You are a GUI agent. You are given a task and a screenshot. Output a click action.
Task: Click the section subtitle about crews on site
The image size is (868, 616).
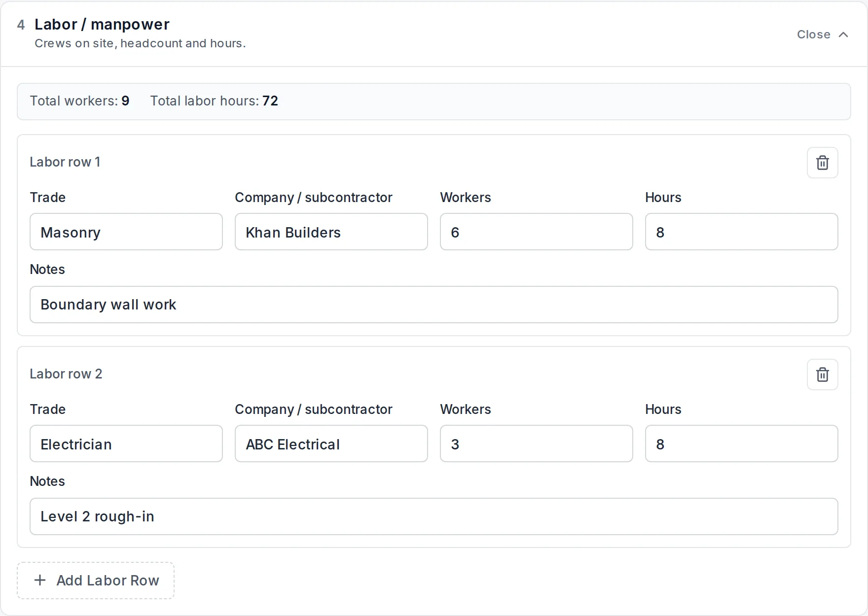pyautogui.click(x=140, y=43)
